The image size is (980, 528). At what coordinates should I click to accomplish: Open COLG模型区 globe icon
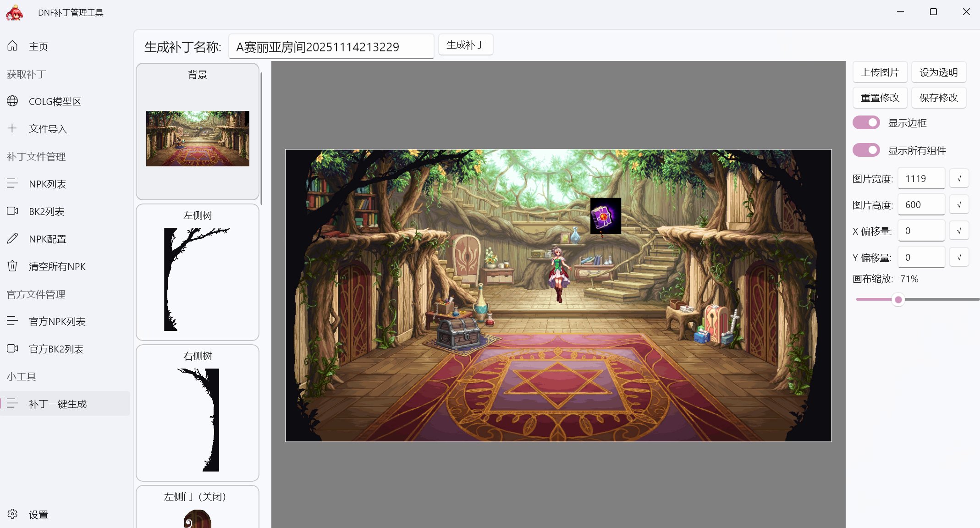(12, 101)
